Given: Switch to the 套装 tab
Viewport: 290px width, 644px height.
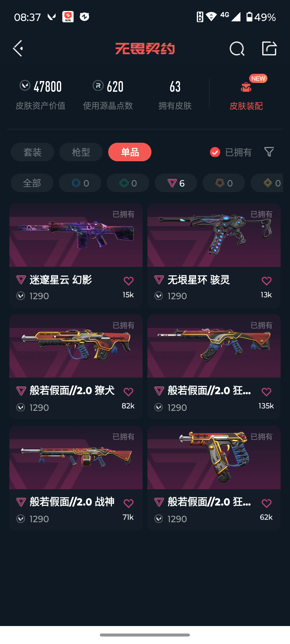Looking at the screenshot, I should click(x=32, y=152).
